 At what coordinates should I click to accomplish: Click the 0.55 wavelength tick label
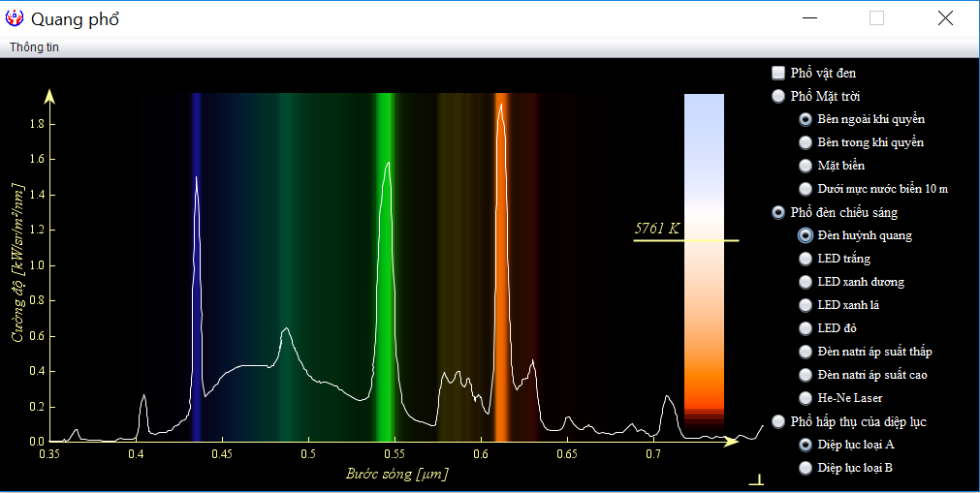tap(395, 454)
